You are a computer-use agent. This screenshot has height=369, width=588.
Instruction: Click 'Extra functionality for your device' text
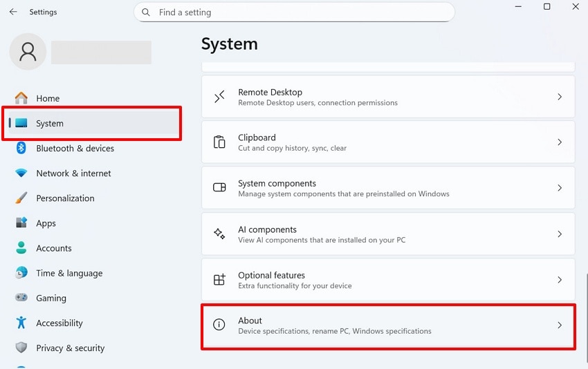(295, 285)
